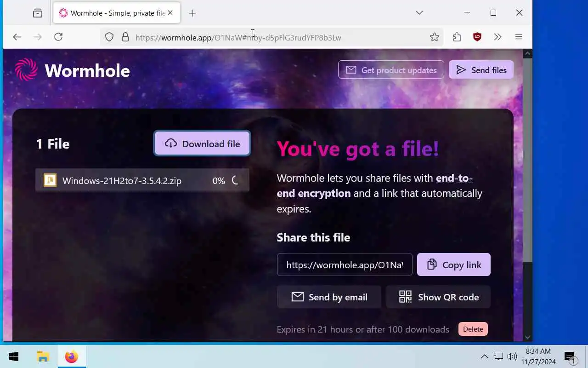Bookmark this page with star icon
Image resolution: width=588 pixels, height=368 pixels.
pos(435,37)
